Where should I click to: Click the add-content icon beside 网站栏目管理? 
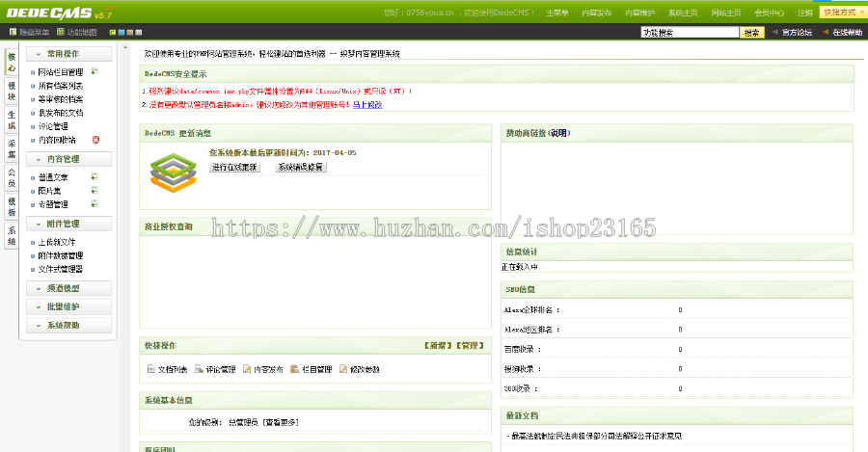[x=95, y=71]
